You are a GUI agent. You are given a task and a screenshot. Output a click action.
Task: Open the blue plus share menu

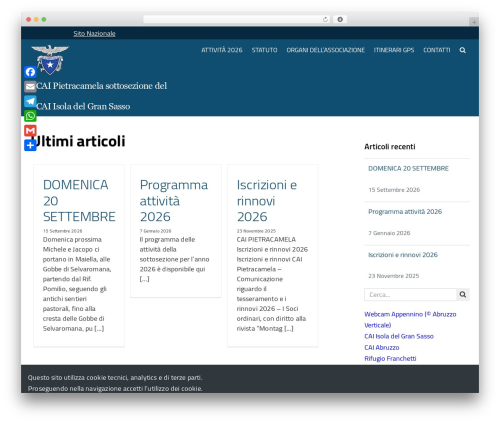click(x=30, y=145)
